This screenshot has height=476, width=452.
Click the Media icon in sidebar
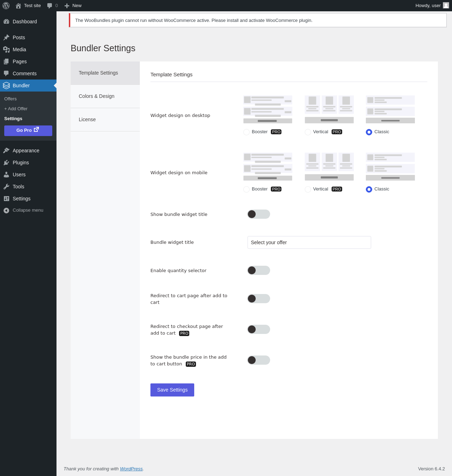6,49
